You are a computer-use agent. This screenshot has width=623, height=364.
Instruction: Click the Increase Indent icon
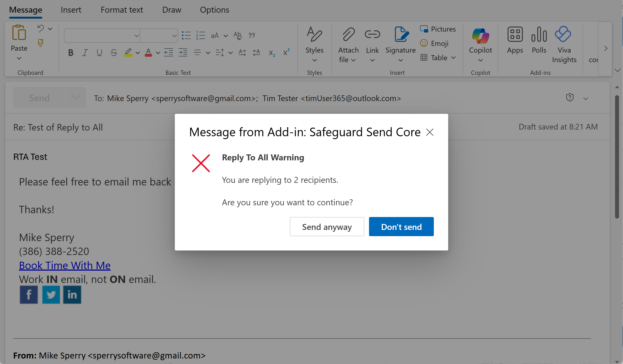pyautogui.click(x=183, y=52)
